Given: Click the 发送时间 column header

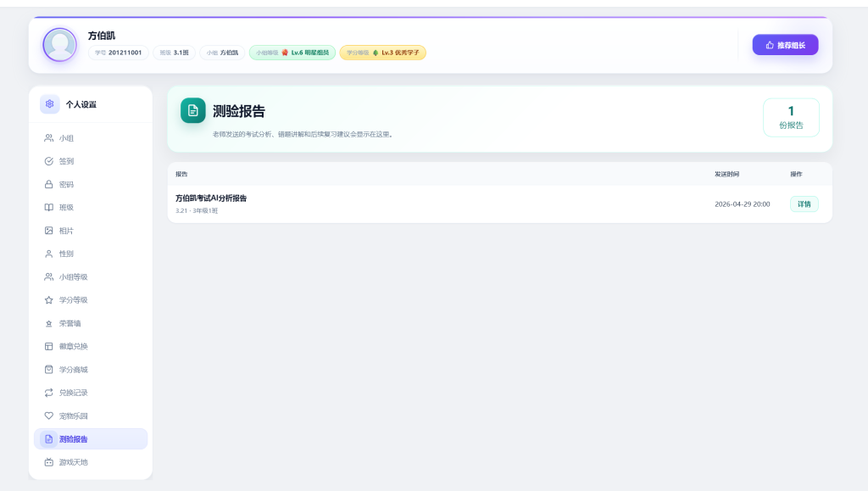Looking at the screenshot, I should pyautogui.click(x=726, y=174).
